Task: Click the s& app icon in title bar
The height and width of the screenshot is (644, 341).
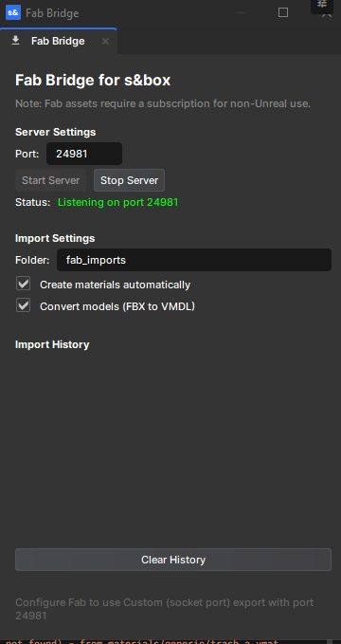Action: click(x=13, y=12)
